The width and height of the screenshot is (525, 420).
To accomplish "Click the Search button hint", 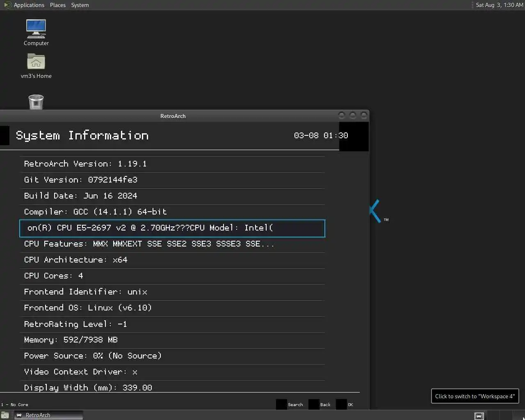I will [290, 404].
